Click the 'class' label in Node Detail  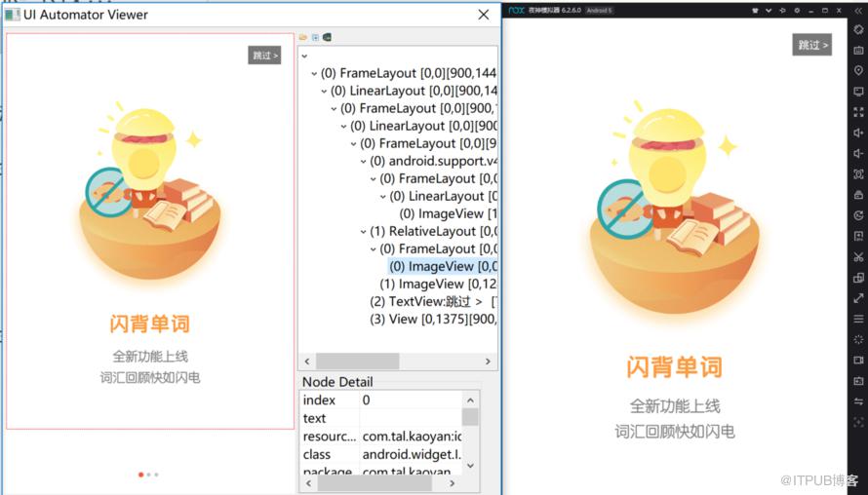[317, 455]
